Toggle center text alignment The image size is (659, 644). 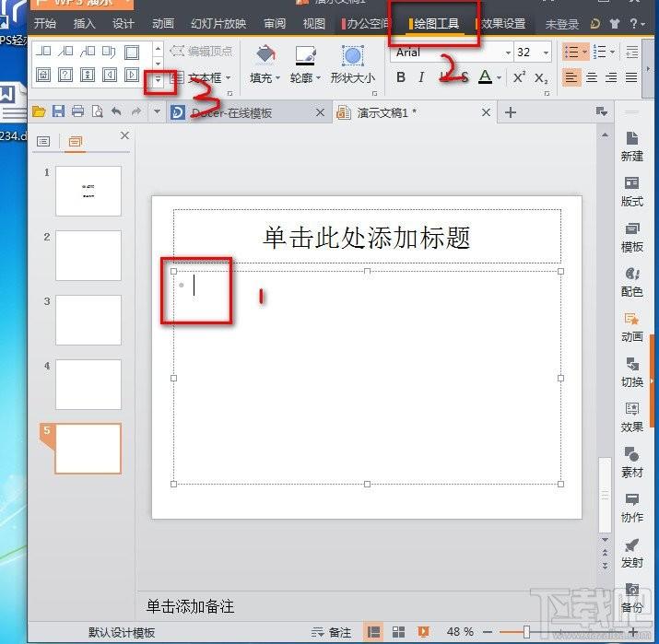(x=592, y=77)
